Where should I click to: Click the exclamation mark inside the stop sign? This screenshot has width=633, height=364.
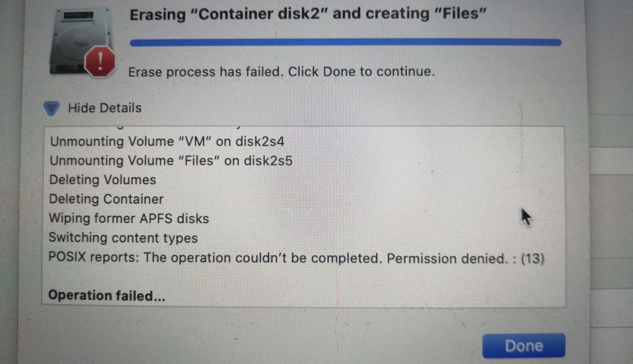(100, 60)
